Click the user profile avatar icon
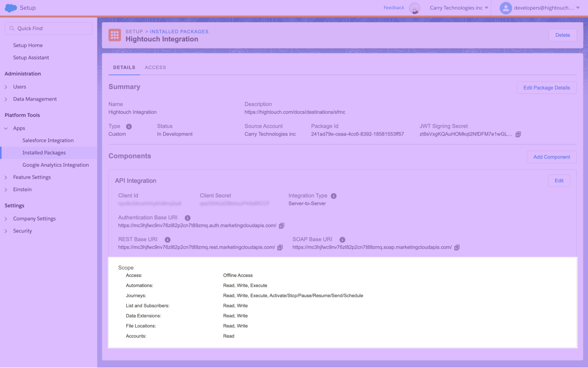588x368 pixels. (x=506, y=8)
